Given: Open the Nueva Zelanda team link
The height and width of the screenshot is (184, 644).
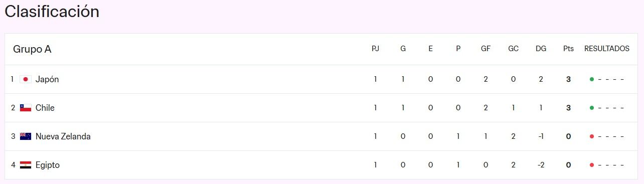Looking at the screenshot, I should (63, 136).
